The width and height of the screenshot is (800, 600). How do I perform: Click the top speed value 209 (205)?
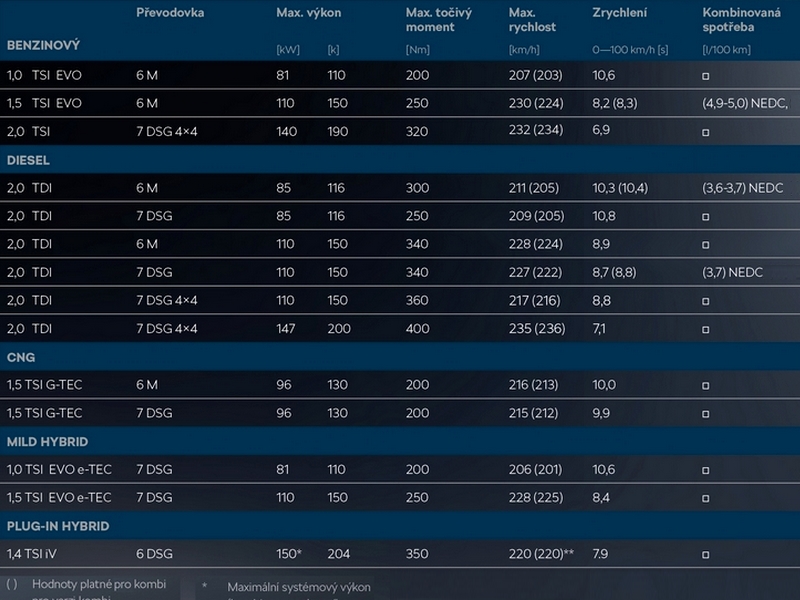point(537,216)
